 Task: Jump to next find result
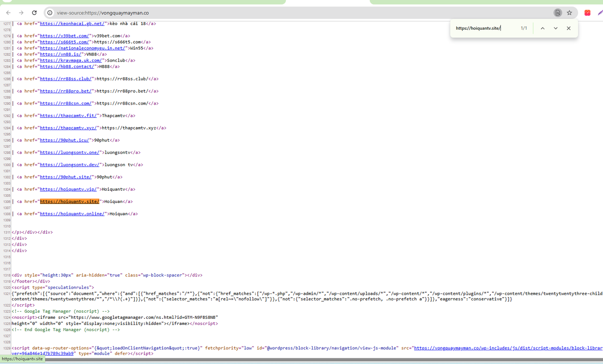click(x=555, y=28)
